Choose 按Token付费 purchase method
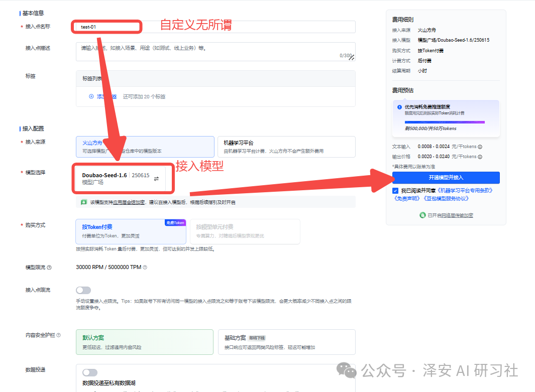Screen dimensions: 535x392 click(131, 231)
